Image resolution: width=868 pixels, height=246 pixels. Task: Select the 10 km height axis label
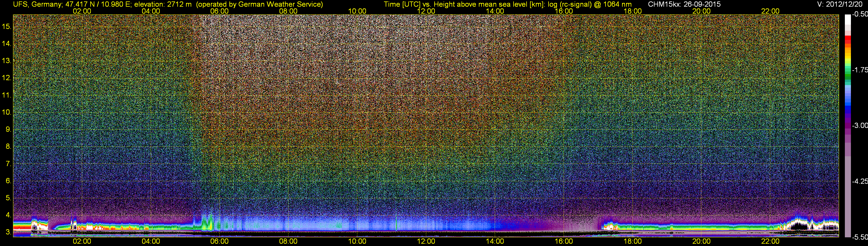point(6,112)
